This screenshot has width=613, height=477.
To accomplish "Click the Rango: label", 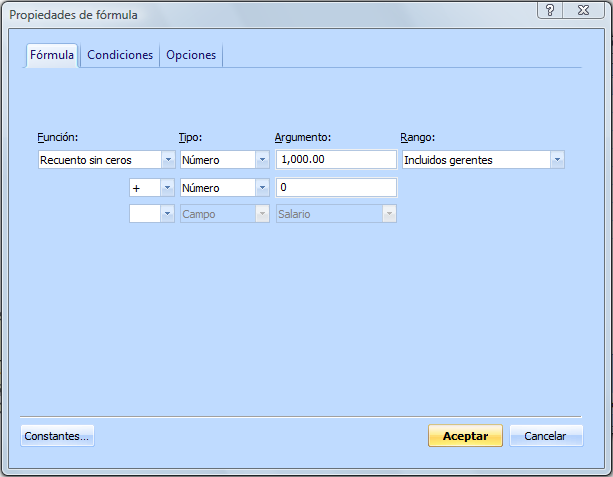I will click(417, 137).
